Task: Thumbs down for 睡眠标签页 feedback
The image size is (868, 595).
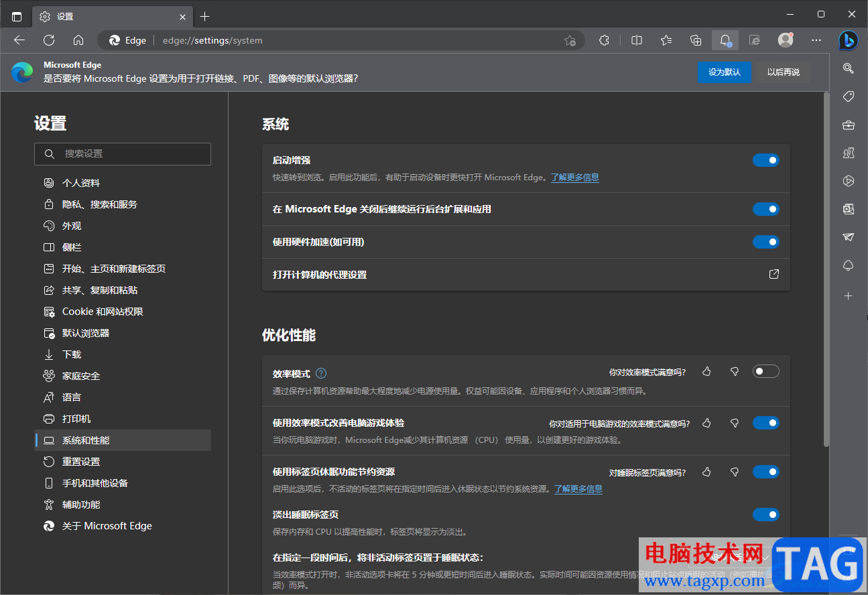Action: coord(735,472)
